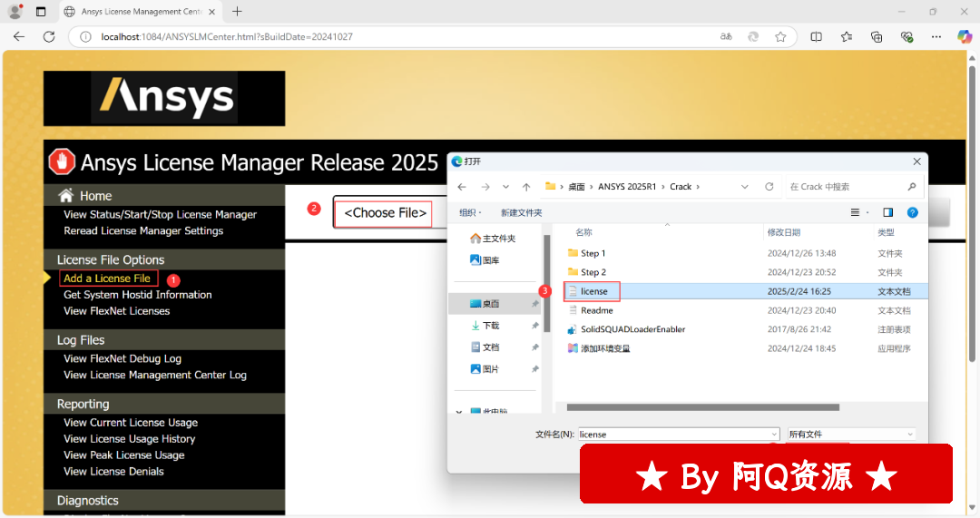Viewport: 980px width, 518px height.
Task: Open View License Usage History
Action: tap(130, 439)
